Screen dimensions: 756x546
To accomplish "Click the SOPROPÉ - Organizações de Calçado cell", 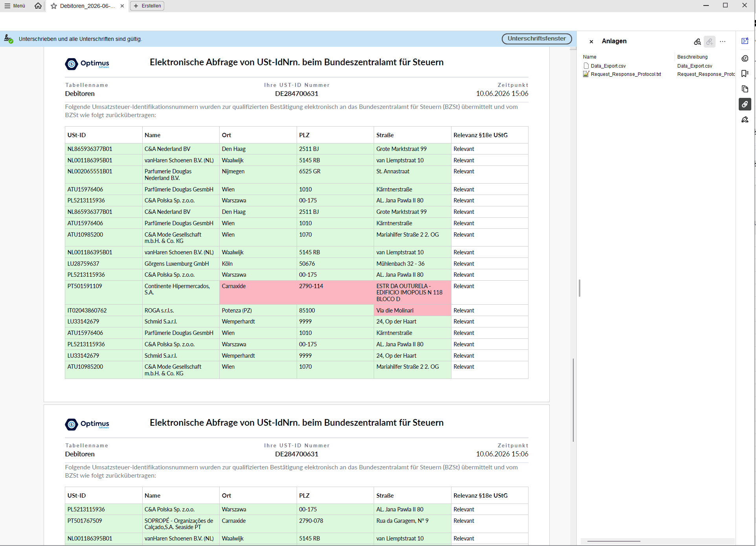I will click(x=180, y=524).
